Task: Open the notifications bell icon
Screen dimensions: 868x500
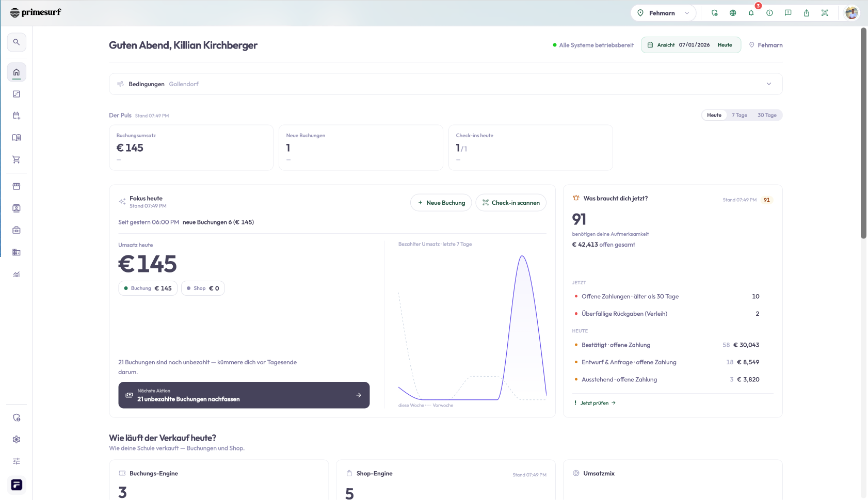Action: [751, 13]
